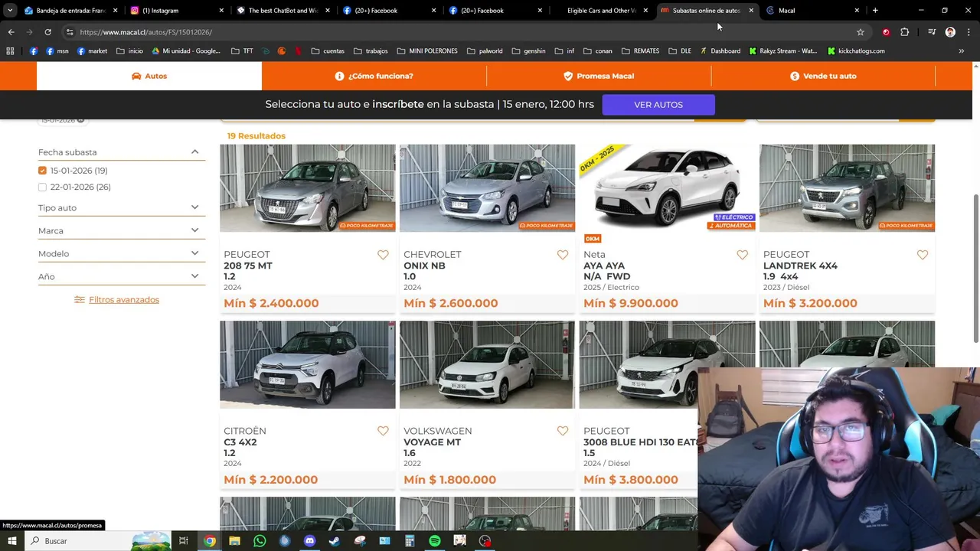The width and height of the screenshot is (980, 551).
Task: Open File Explorer from the taskbar
Action: coord(234,541)
